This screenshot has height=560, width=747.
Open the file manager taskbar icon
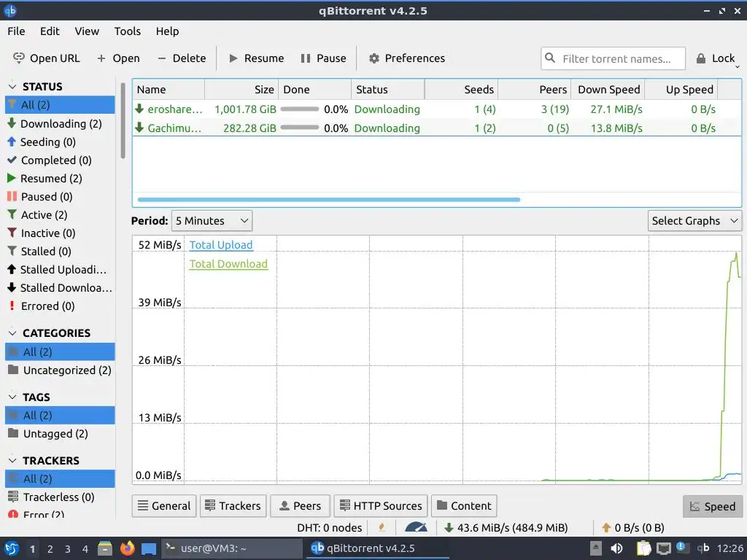[x=105, y=548]
